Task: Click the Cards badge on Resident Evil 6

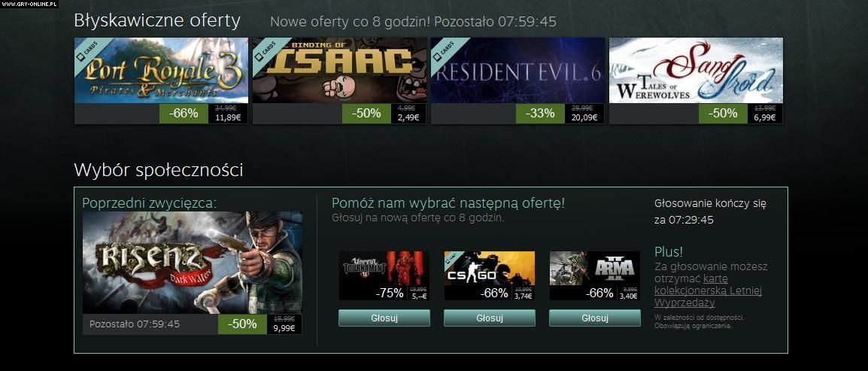Action: 445,51
